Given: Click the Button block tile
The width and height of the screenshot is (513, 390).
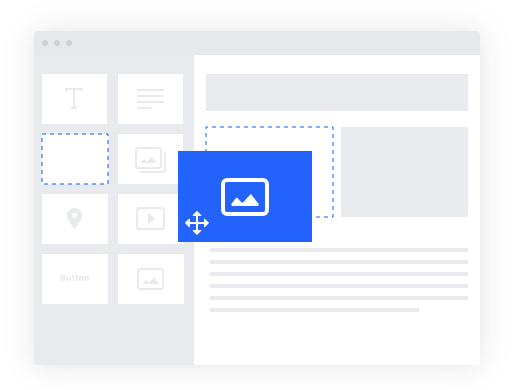Looking at the screenshot, I should (75, 279).
